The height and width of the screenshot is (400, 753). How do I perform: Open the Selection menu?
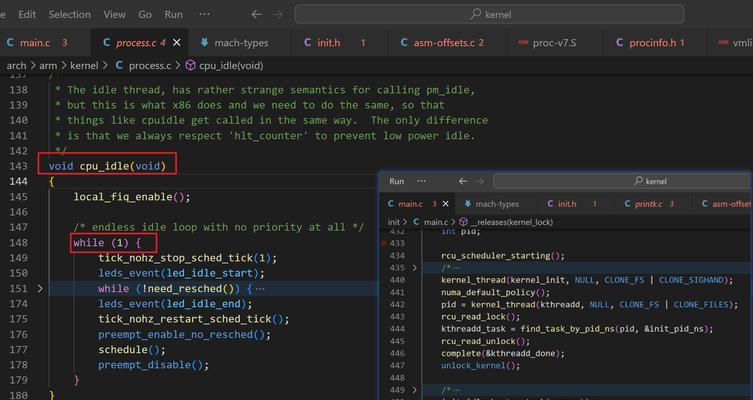click(70, 14)
